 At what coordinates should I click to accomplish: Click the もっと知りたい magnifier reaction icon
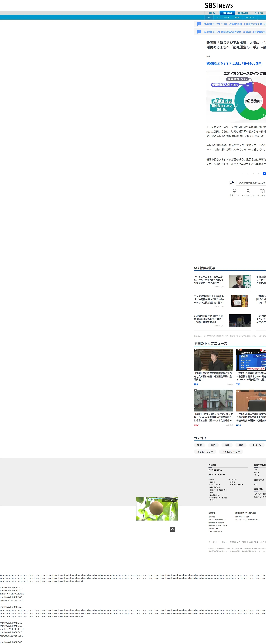tap(248, 191)
